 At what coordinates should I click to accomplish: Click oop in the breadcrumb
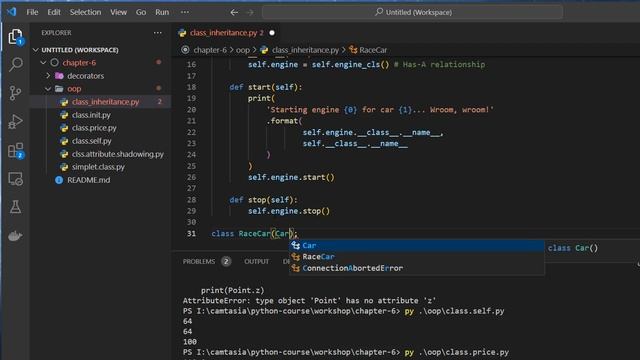(242, 50)
